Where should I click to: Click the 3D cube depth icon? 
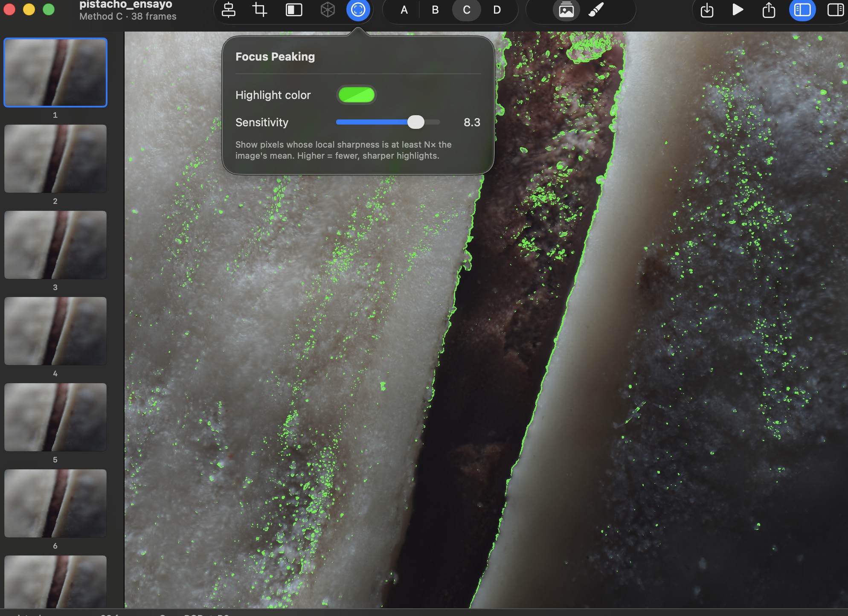pyautogui.click(x=328, y=10)
